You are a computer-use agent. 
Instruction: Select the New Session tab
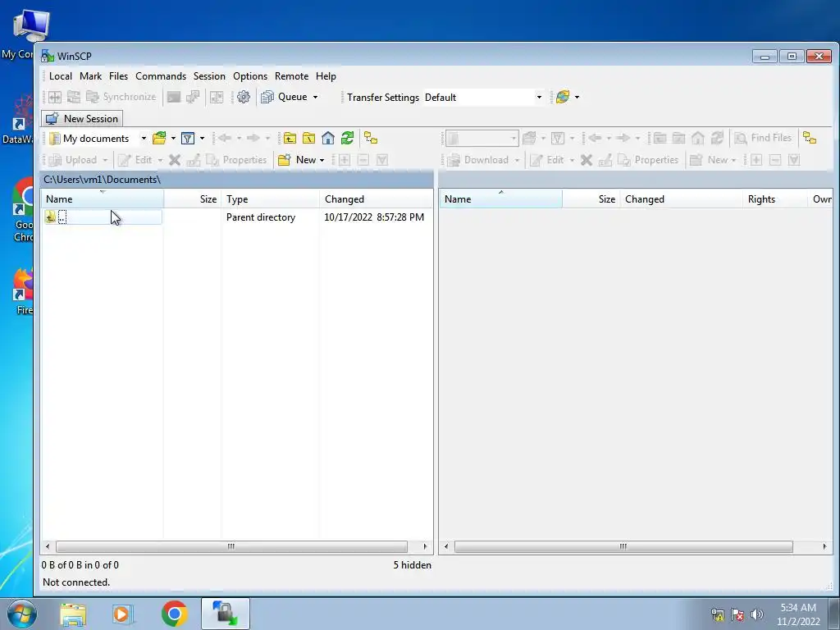[x=82, y=118]
